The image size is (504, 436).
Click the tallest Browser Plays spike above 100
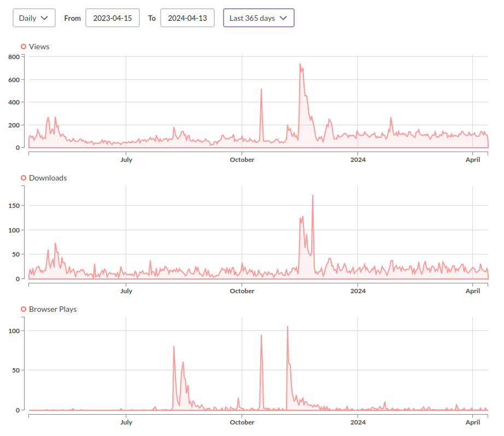point(288,327)
